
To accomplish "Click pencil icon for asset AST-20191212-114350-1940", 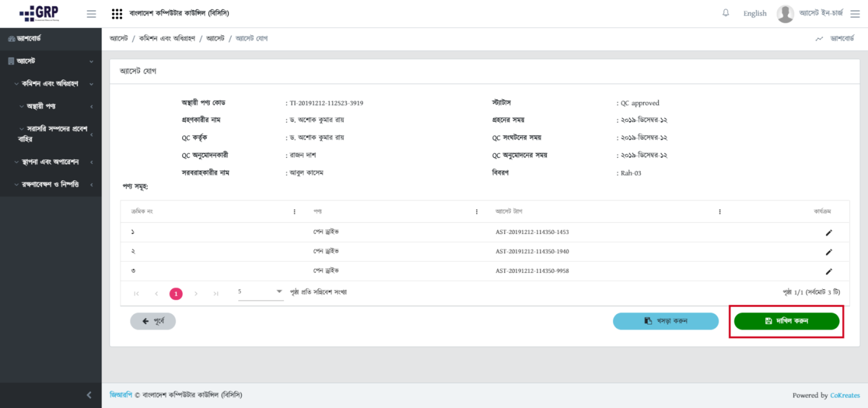I will click(x=828, y=252).
